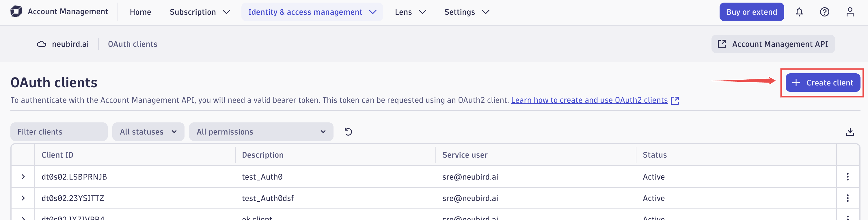Click the Dynatrace logo icon
Image resolution: width=868 pixels, height=220 pixels.
tap(16, 12)
